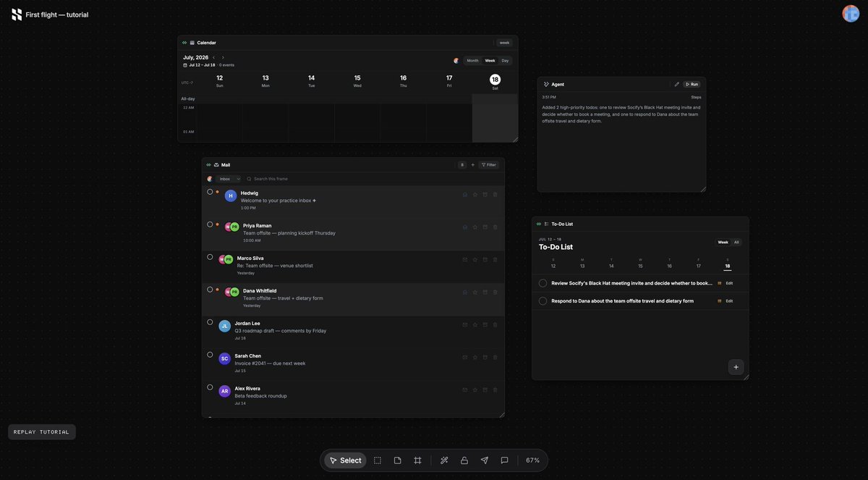Go to previous week in Calendar
Viewport: 868px width, 480px height.
coord(214,57)
